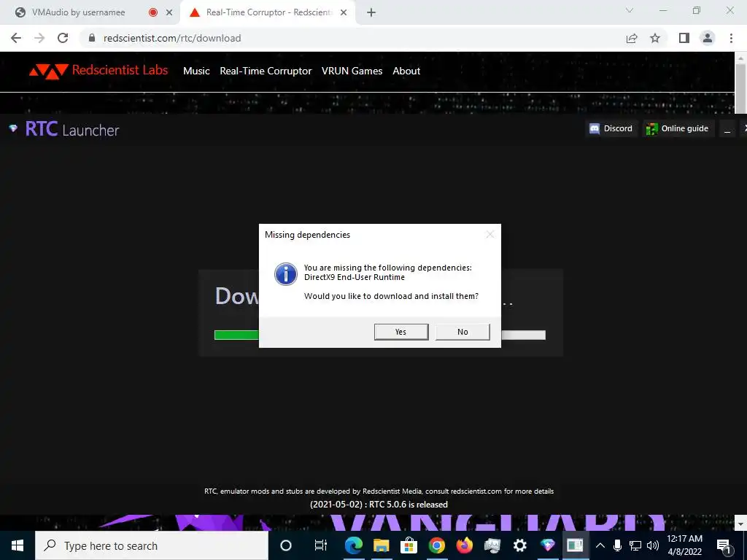Reload the current page
747x560 pixels.
[63, 38]
